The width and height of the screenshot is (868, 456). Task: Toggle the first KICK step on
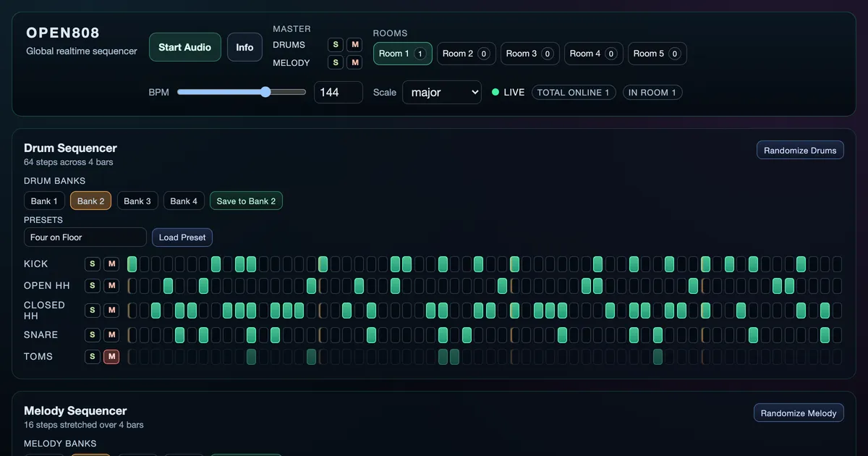click(132, 263)
